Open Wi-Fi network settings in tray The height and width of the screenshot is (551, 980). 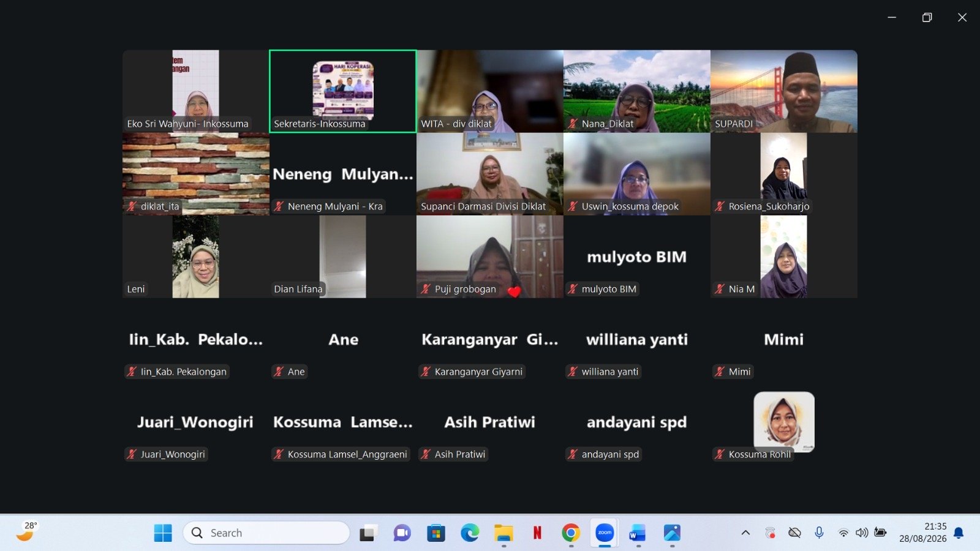click(843, 533)
